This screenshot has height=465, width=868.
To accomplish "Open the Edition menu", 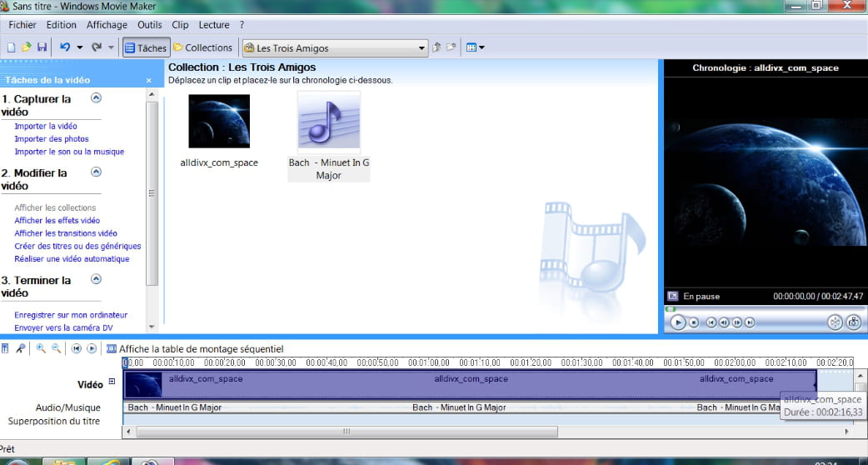I will (x=62, y=25).
